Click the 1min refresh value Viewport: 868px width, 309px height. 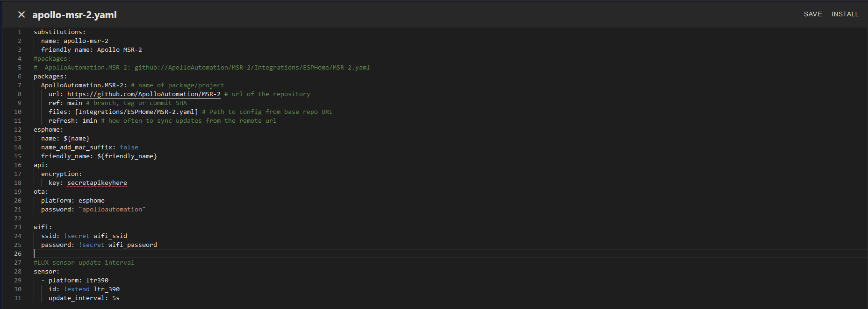click(89, 121)
